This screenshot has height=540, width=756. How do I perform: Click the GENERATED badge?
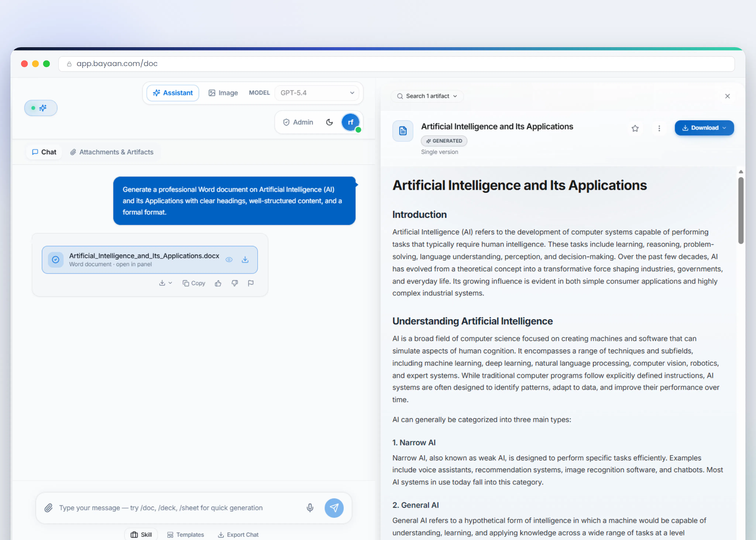tap(444, 141)
